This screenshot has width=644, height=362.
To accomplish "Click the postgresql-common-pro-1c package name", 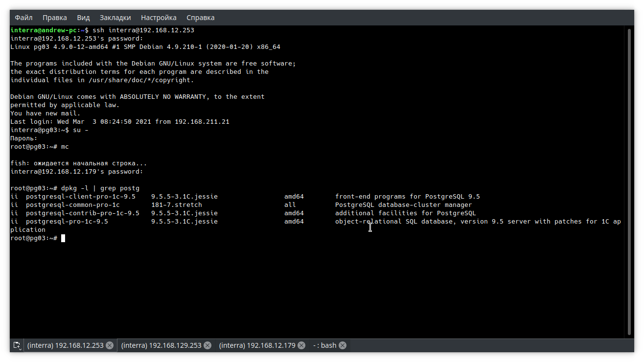I will click(73, 205).
